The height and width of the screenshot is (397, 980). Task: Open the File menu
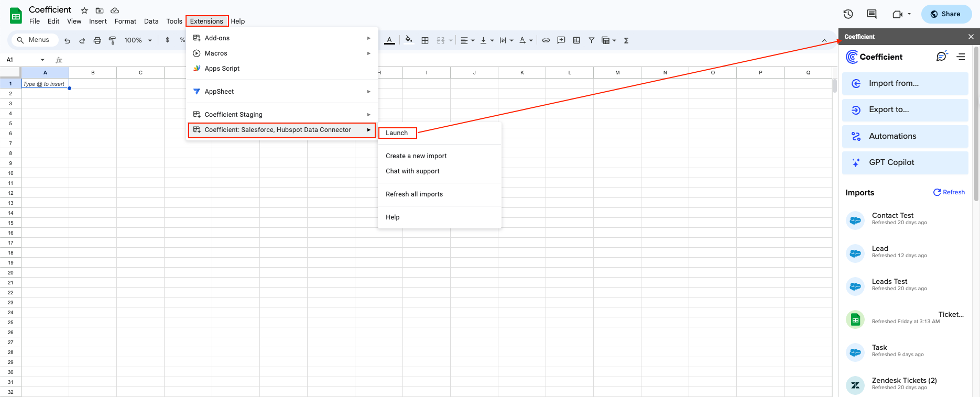tap(35, 21)
